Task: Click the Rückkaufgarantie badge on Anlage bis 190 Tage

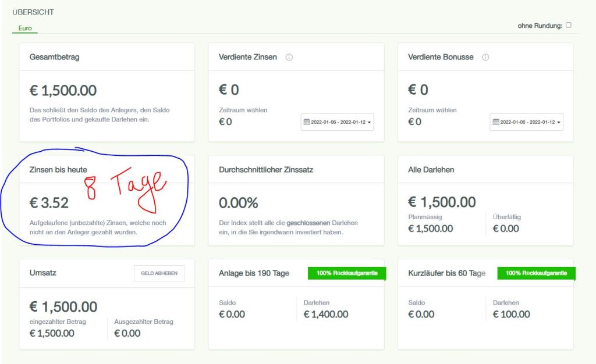Action: (x=347, y=273)
